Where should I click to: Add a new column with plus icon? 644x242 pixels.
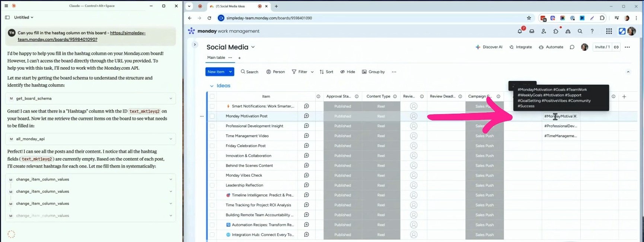click(624, 97)
